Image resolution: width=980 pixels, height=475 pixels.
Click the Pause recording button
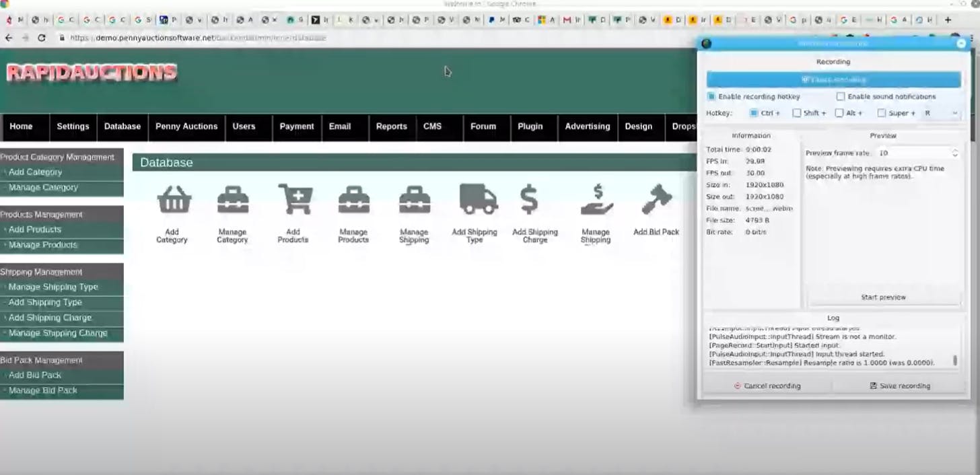click(x=833, y=79)
